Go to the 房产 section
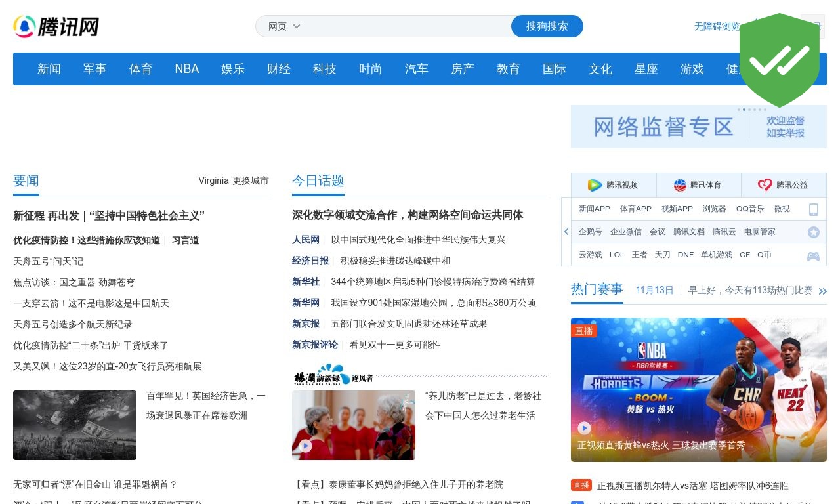Viewport: 840px width, 504px height. pyautogui.click(x=463, y=69)
